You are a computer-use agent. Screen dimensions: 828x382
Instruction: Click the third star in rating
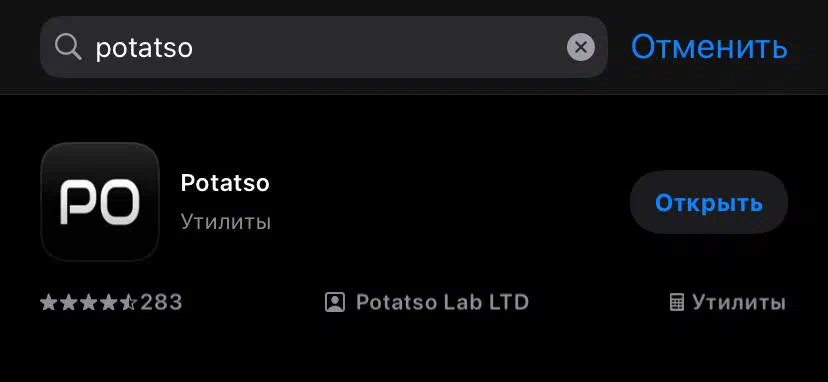point(88,302)
